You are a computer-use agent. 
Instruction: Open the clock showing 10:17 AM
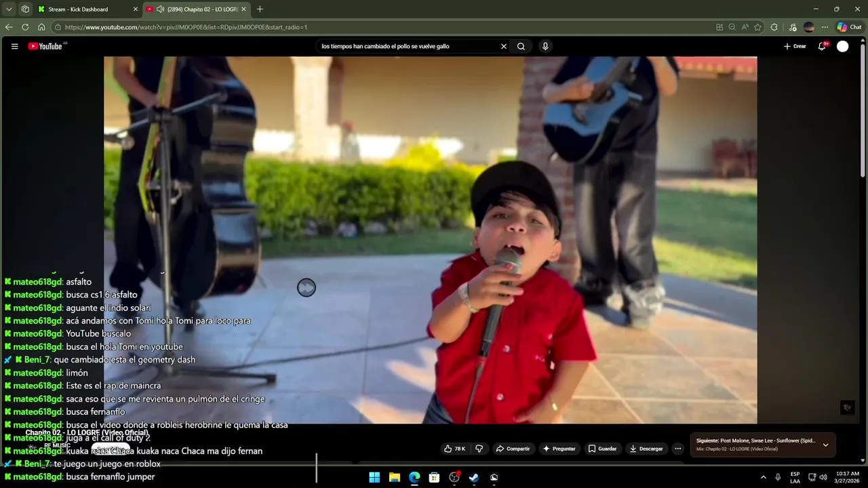(x=848, y=477)
